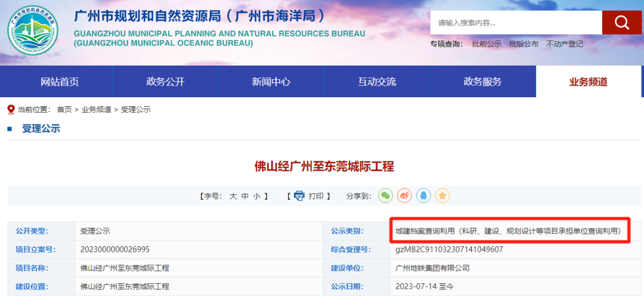Select the 建设位置 value cell
The height and width of the screenshot is (306, 644).
coord(199,287)
